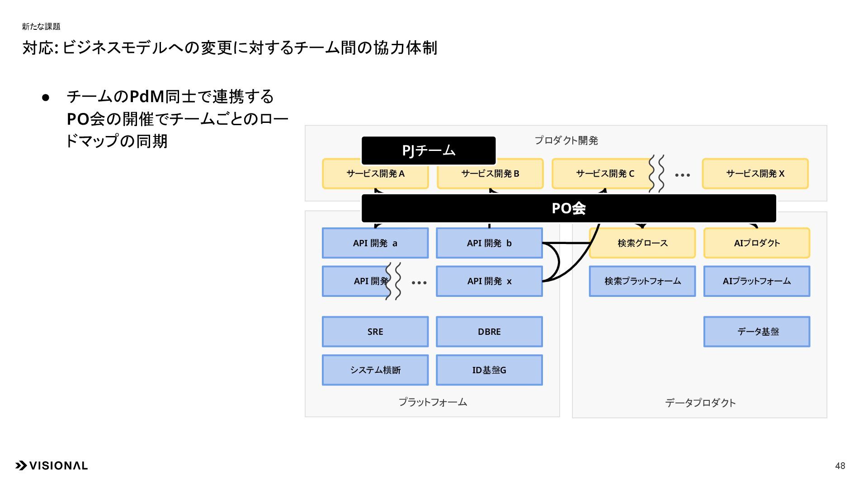This screenshot has height=488, width=868.
Task: Click the 検索プラットフォーム box
Action: (642, 281)
